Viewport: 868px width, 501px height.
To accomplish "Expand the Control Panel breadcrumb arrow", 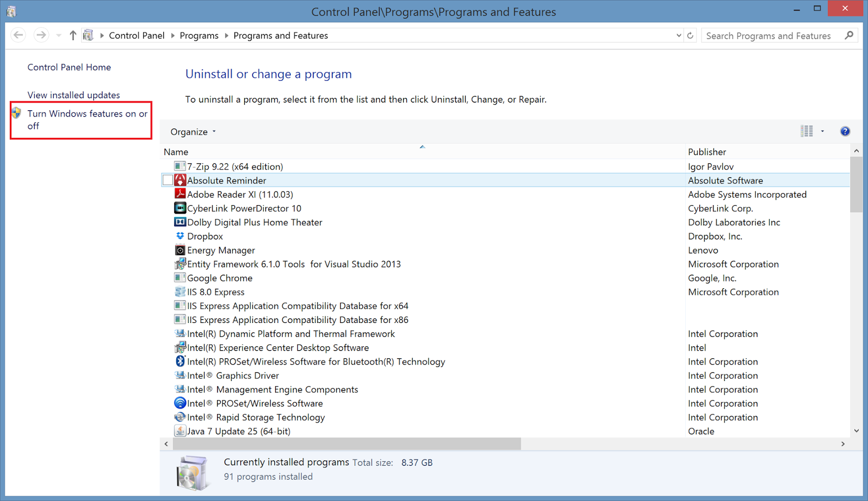I will pyautogui.click(x=173, y=36).
